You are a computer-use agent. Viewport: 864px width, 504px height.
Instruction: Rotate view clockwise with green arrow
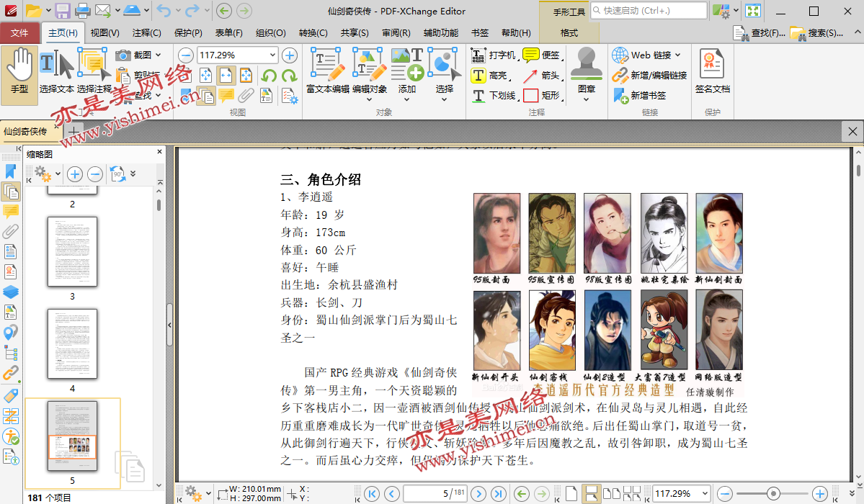pyautogui.click(x=289, y=76)
